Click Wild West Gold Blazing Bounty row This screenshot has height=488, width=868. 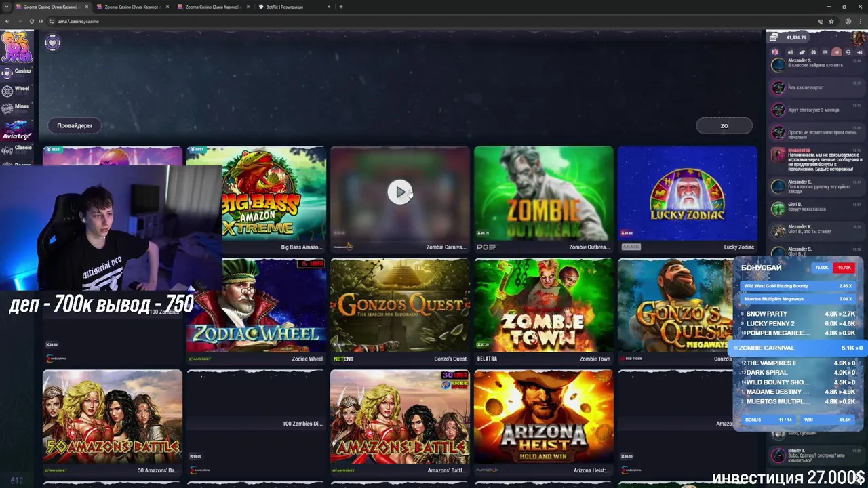(799, 286)
